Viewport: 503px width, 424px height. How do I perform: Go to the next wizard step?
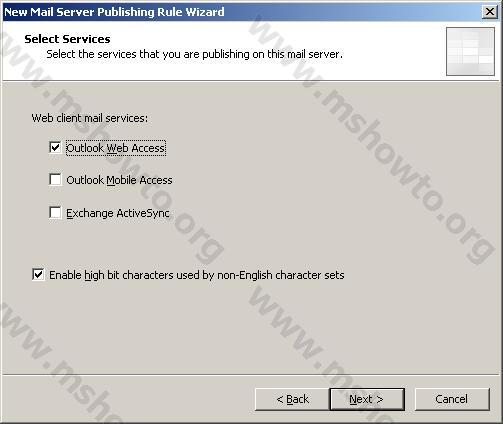coord(367,399)
